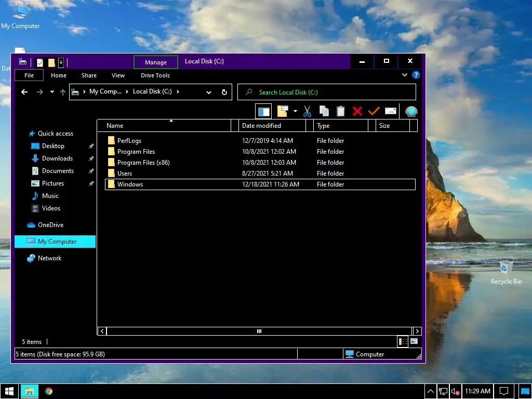Open Downloads in the navigation pane
532x399 pixels.
click(x=55, y=158)
